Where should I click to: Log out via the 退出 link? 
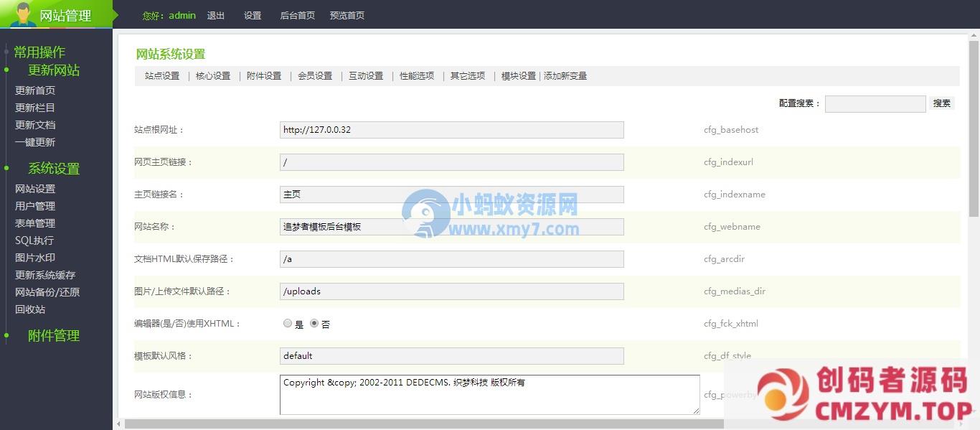tap(215, 15)
